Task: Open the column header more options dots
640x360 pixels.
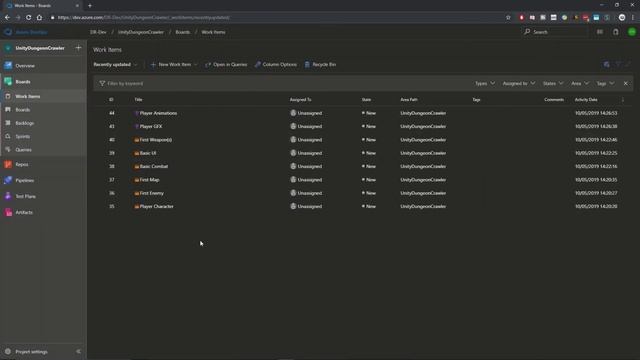Action: point(623,100)
